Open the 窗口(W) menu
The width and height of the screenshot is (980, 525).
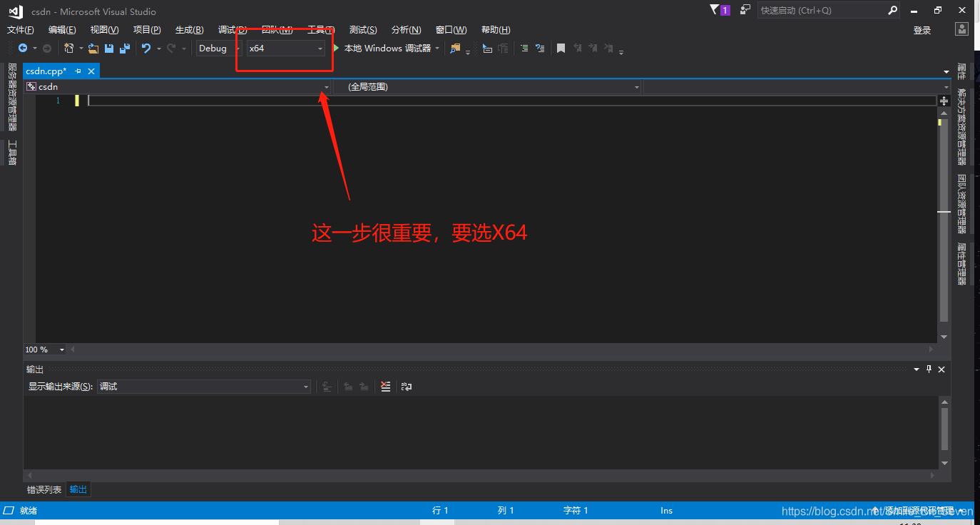tap(451, 30)
